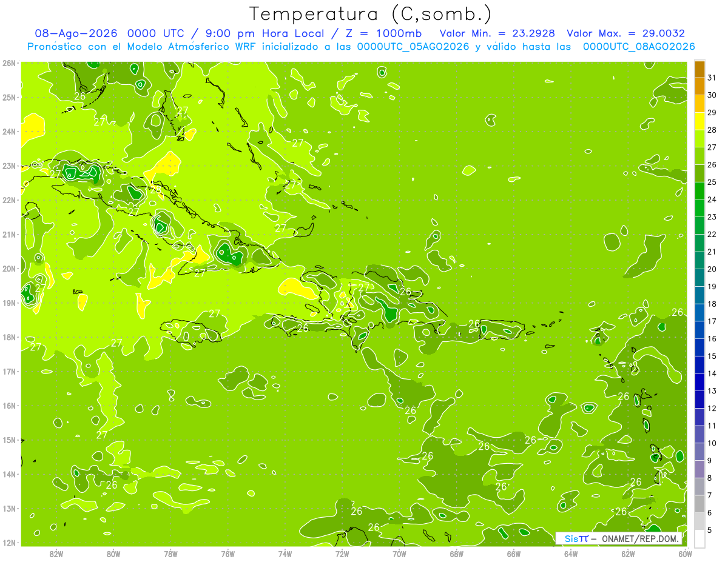Click the latitude axis label "23N"
The image size is (728, 562).
coord(9,166)
